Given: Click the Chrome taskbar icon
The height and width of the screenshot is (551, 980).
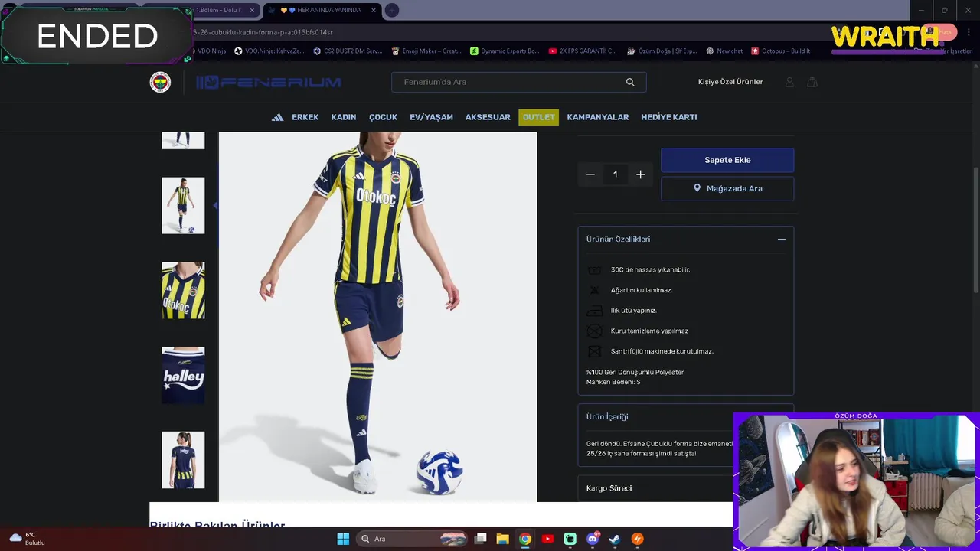Looking at the screenshot, I should 524,539.
